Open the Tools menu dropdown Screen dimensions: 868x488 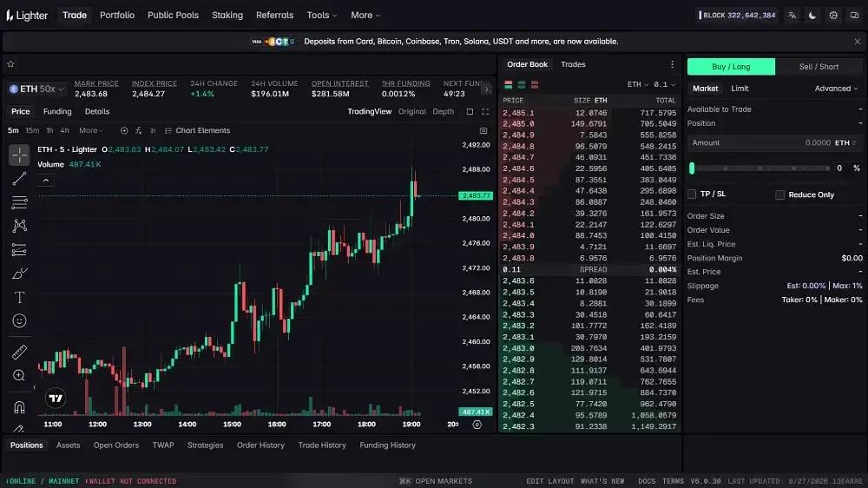(x=322, y=16)
